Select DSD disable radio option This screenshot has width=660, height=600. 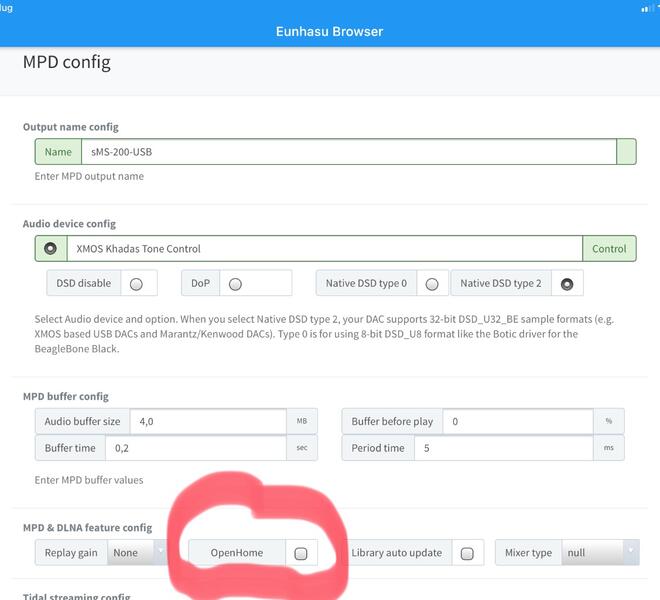pyautogui.click(x=136, y=284)
